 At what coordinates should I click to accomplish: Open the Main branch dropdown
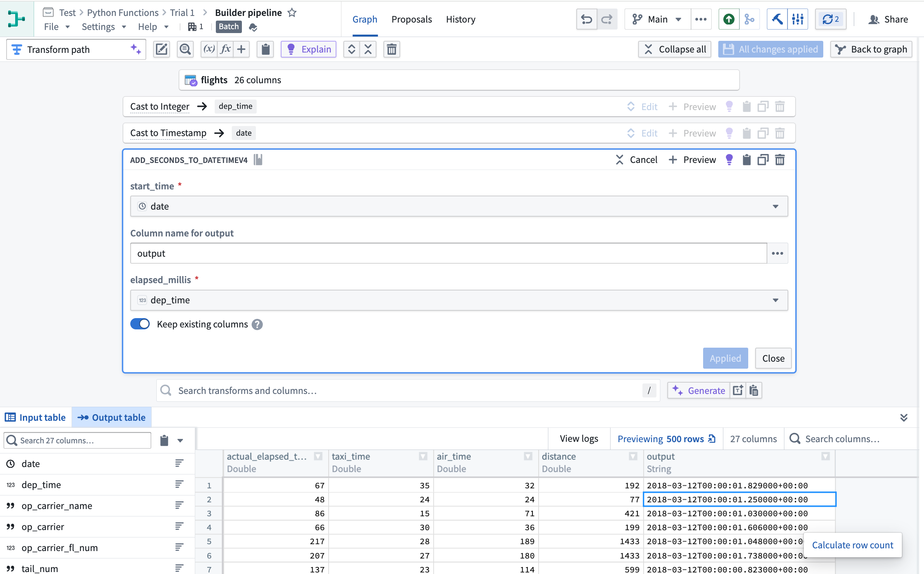pyautogui.click(x=658, y=19)
